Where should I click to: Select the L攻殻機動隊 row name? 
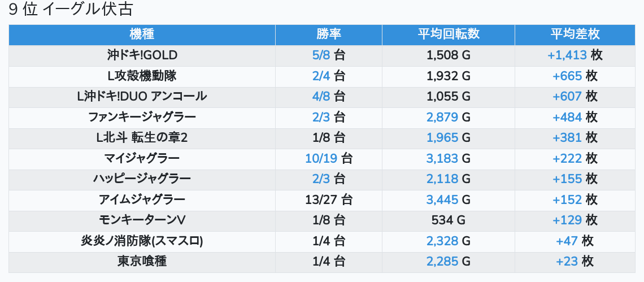click(142, 76)
